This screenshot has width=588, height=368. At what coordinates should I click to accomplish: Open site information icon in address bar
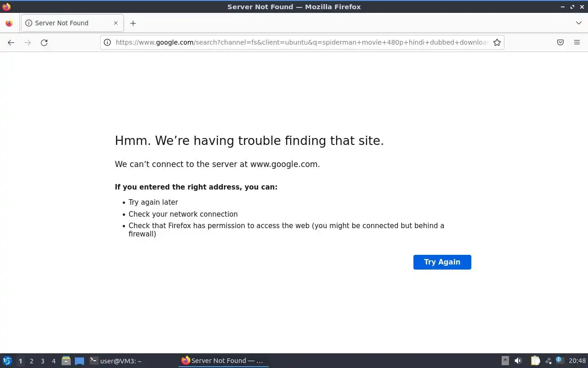[107, 42]
